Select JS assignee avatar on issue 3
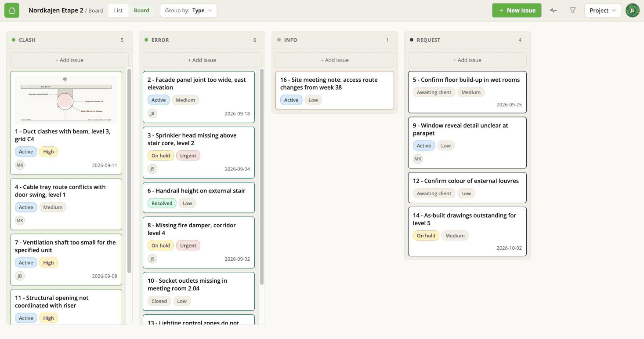The width and height of the screenshot is (644, 339). pos(152,169)
